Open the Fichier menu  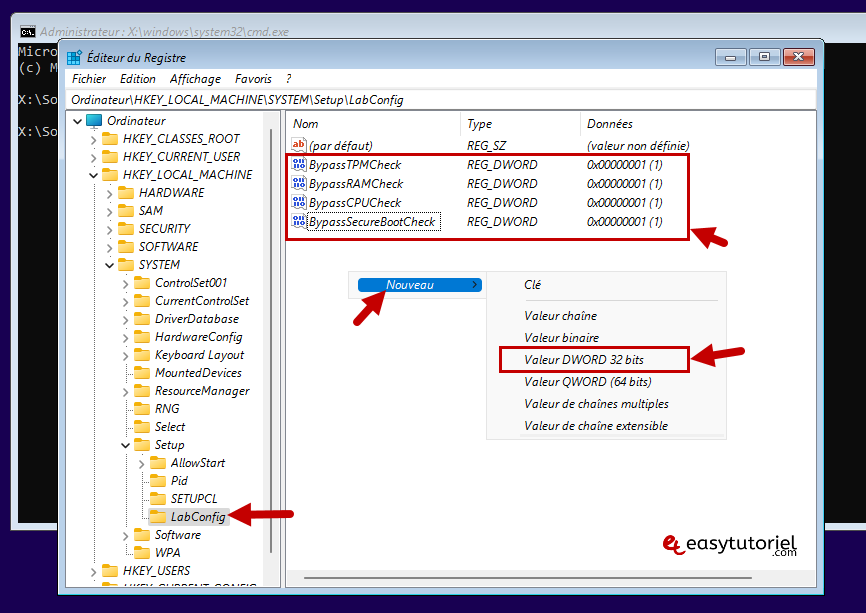pos(89,79)
